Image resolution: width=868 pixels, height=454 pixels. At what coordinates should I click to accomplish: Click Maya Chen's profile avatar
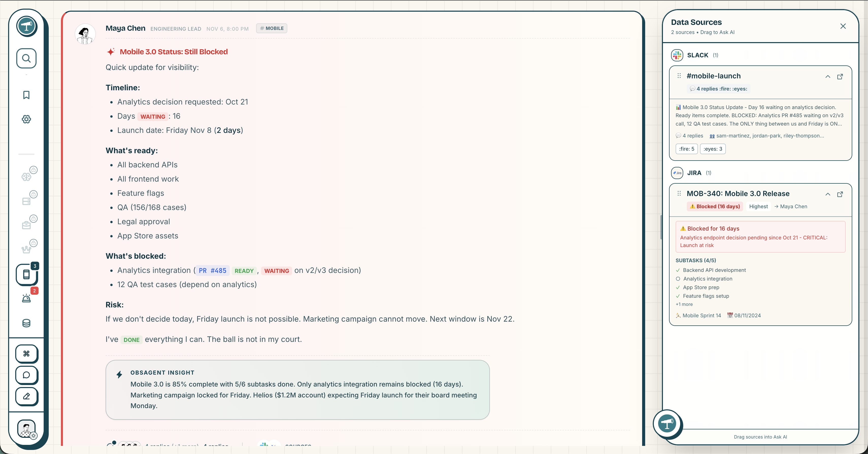(85, 34)
